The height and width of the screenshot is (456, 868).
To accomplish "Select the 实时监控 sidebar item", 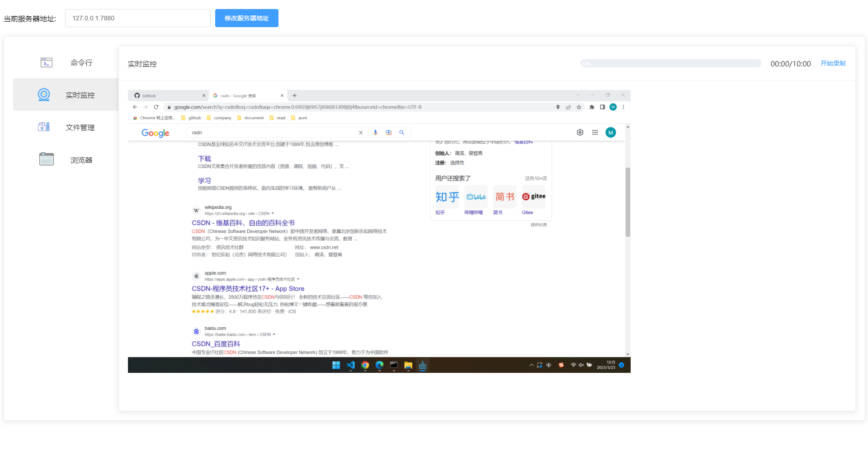I will [66, 94].
